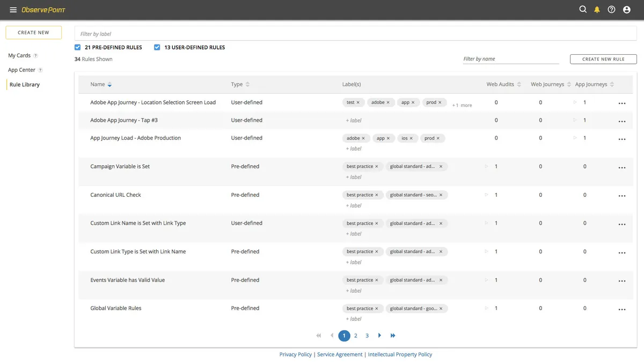Open the user account profile icon

626,10
